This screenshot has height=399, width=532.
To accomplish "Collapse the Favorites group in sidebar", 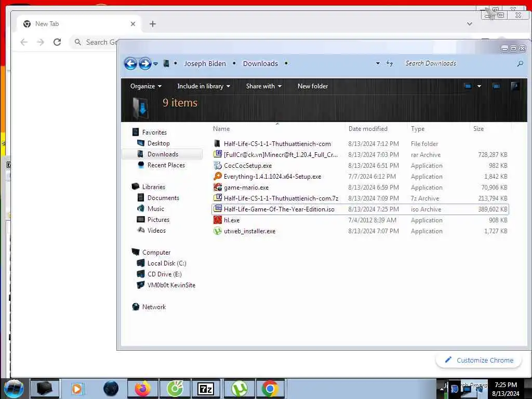I will [x=154, y=132].
